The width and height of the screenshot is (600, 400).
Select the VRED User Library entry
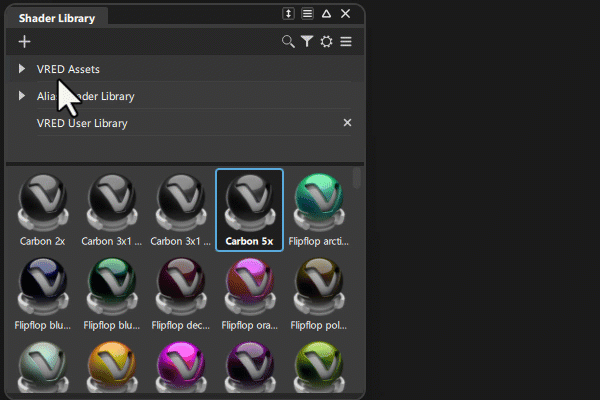(82, 123)
